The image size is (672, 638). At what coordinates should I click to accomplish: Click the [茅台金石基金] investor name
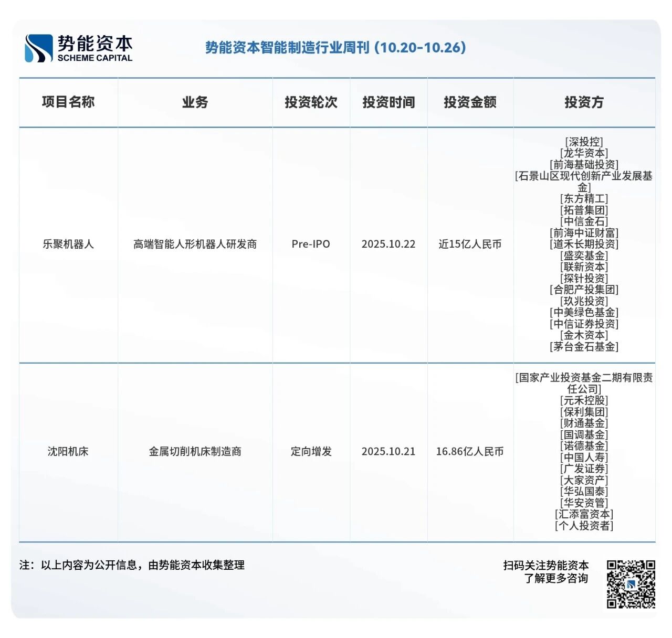pyautogui.click(x=584, y=346)
